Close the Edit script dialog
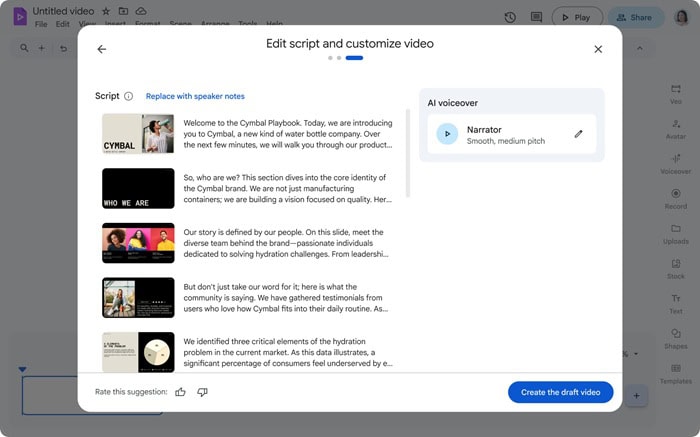 pyautogui.click(x=598, y=49)
